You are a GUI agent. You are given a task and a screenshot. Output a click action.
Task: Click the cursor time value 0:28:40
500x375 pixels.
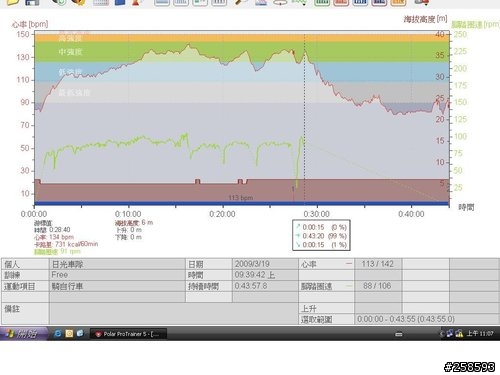(60, 230)
